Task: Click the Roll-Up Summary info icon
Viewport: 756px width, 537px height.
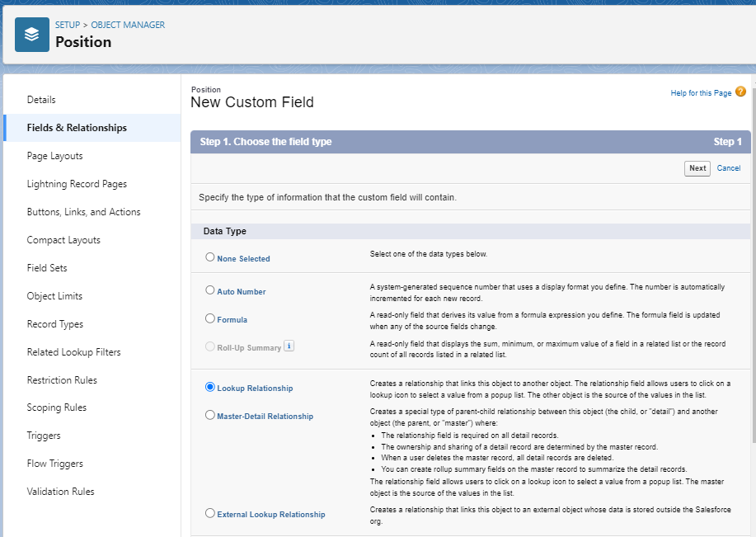Action: [x=289, y=346]
